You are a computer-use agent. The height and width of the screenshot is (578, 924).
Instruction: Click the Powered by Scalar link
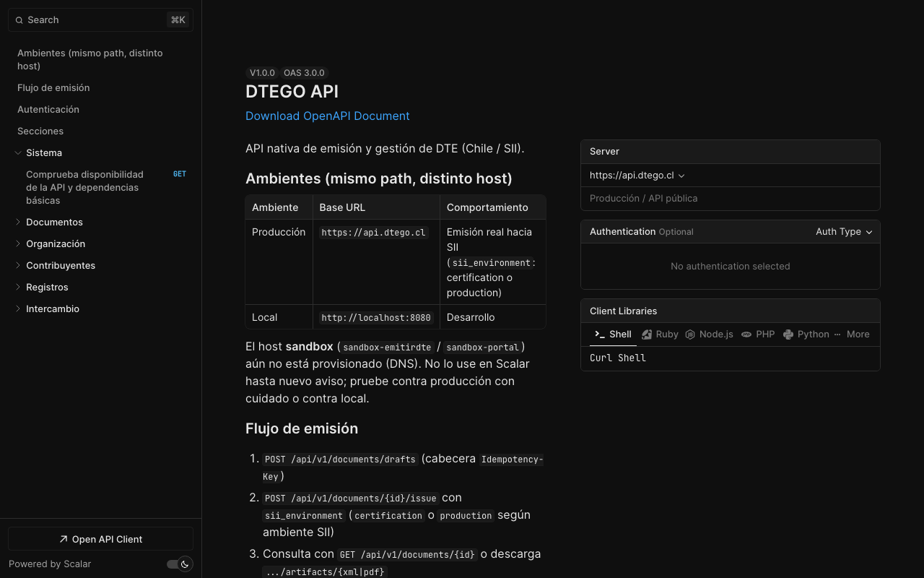click(x=50, y=564)
